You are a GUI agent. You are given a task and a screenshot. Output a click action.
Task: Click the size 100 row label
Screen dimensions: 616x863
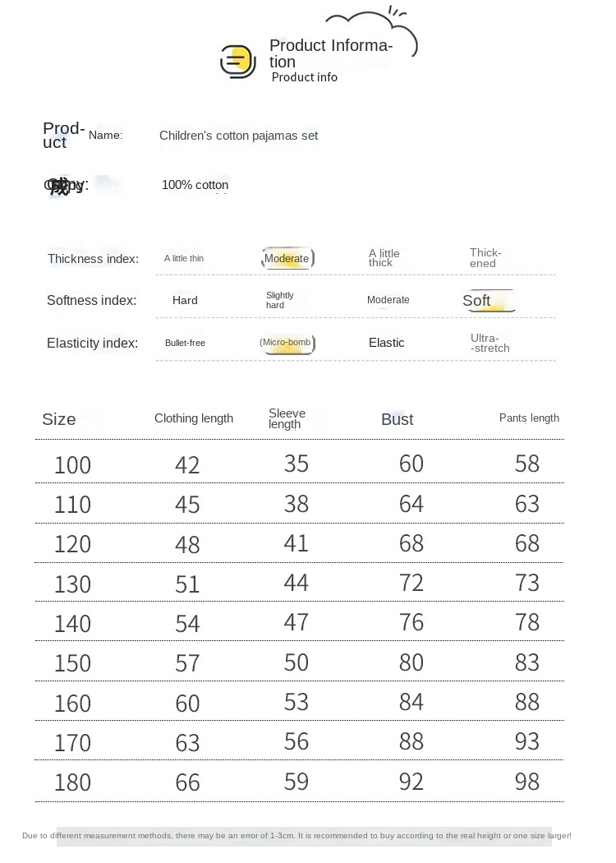(x=72, y=465)
